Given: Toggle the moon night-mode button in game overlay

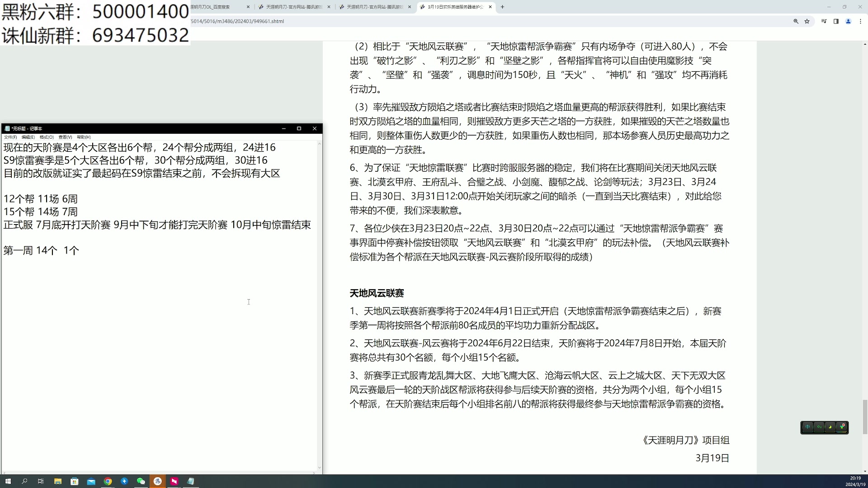Looking at the screenshot, I should click(x=830, y=427).
